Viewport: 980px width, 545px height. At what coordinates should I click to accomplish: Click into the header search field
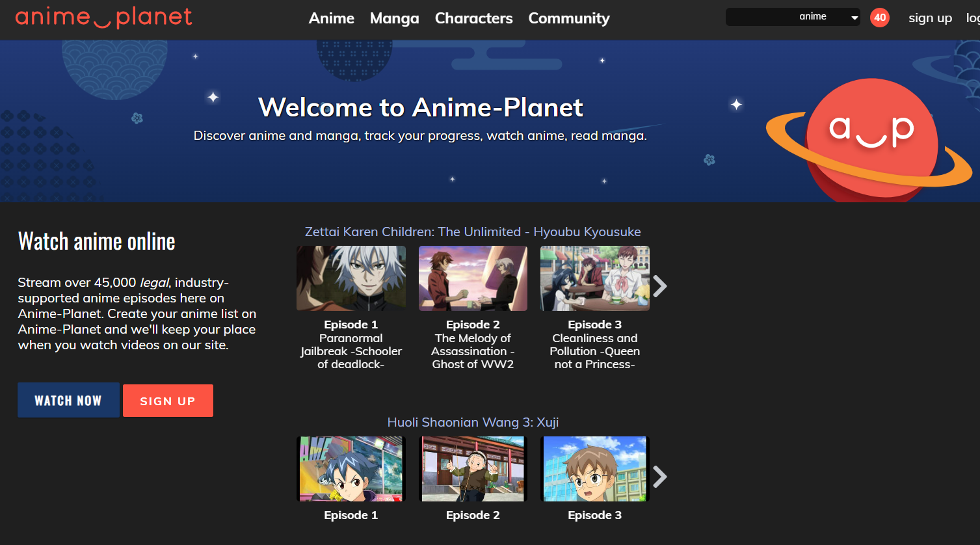[761, 17]
